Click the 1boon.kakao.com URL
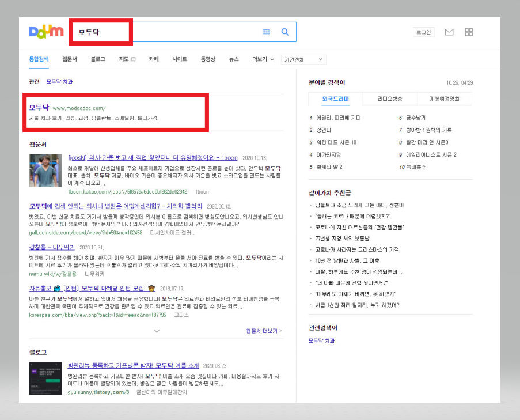The height and width of the screenshot is (420, 520). click(127, 192)
